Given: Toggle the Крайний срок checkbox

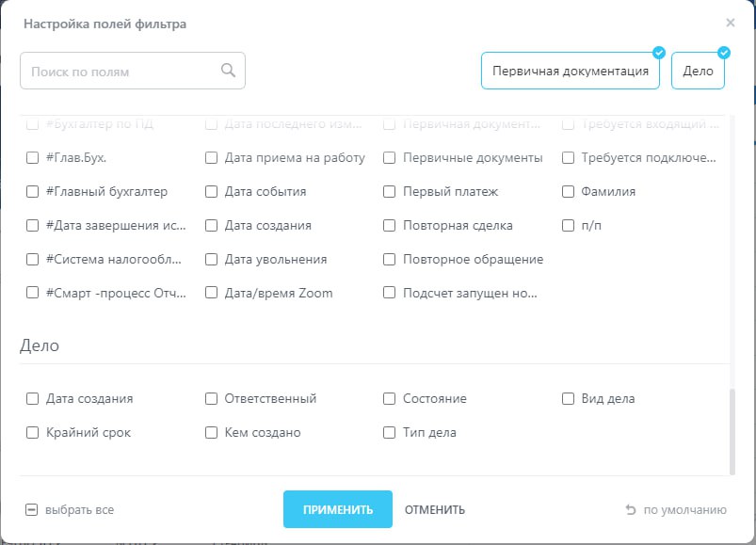Looking at the screenshot, I should 33,433.
